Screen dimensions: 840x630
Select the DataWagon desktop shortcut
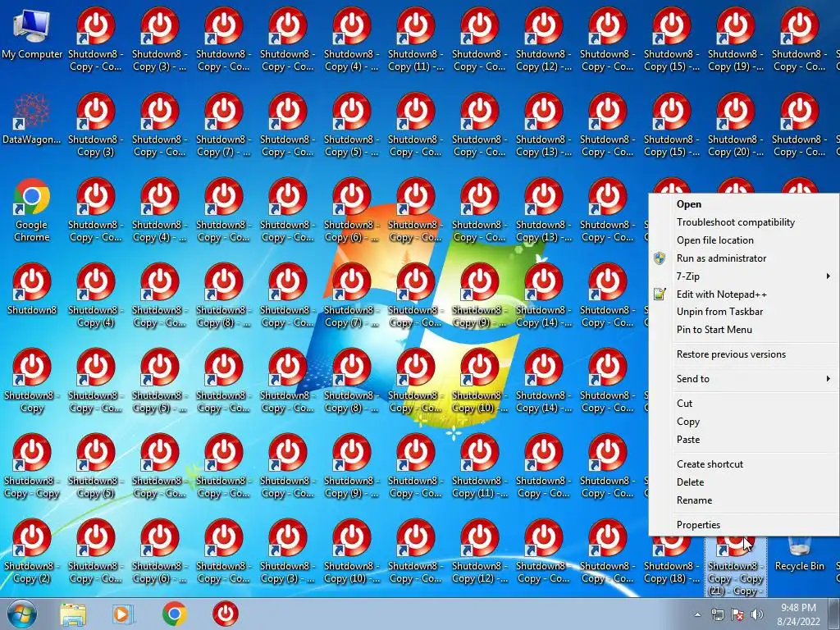(32, 120)
